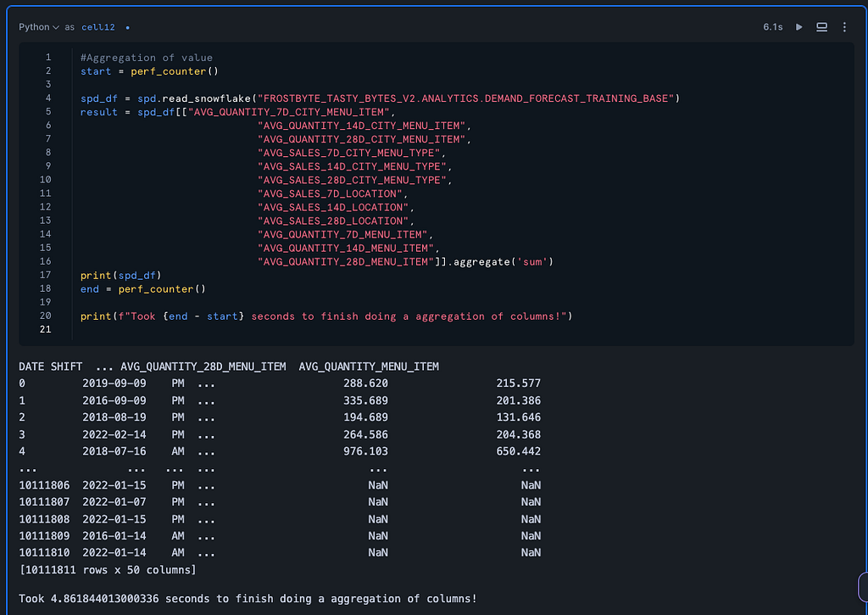Viewport: 868px width, 615px height.
Task: Click the print(spd_df) line
Action: (120, 276)
